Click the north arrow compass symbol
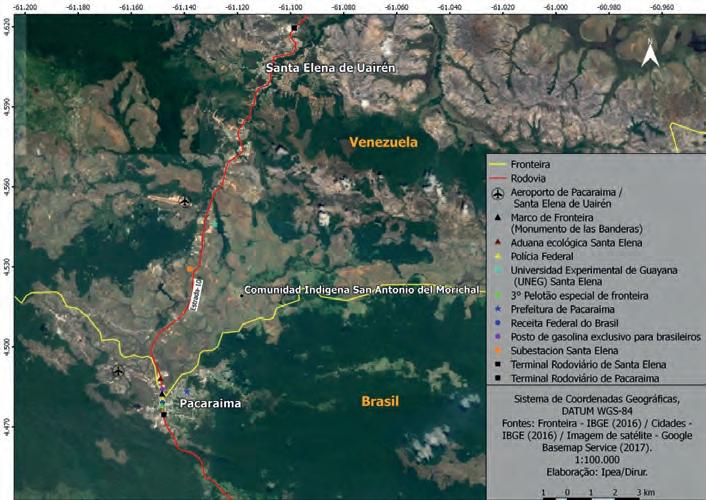706x500 pixels. 650,54
